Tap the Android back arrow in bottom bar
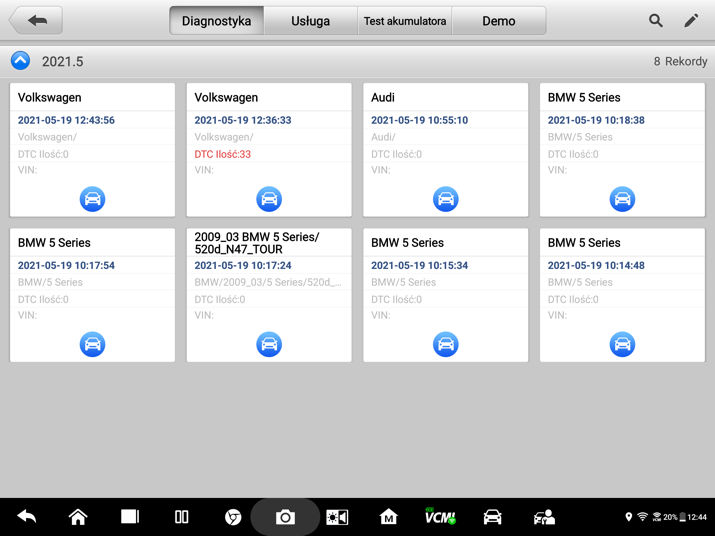 click(x=26, y=517)
